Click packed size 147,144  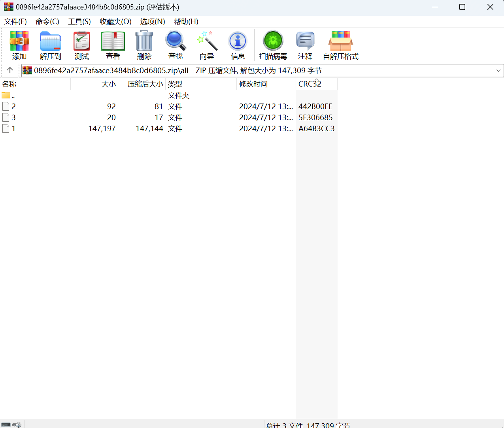tap(149, 128)
